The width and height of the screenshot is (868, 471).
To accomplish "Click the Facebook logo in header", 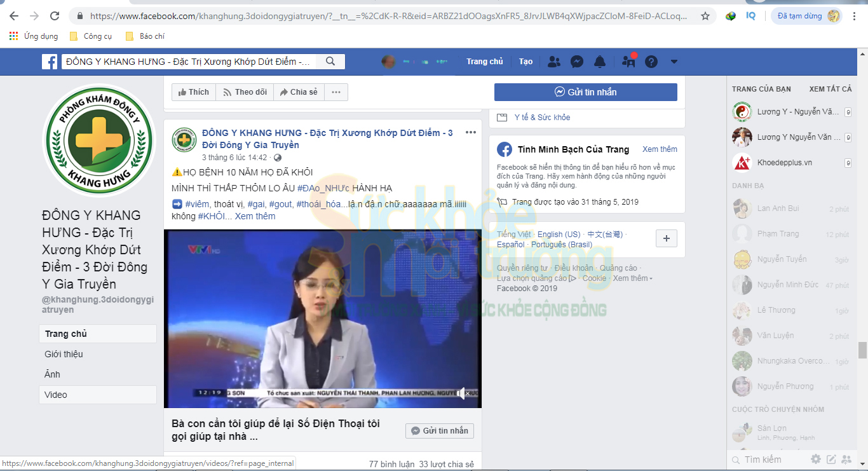I will click(50, 62).
